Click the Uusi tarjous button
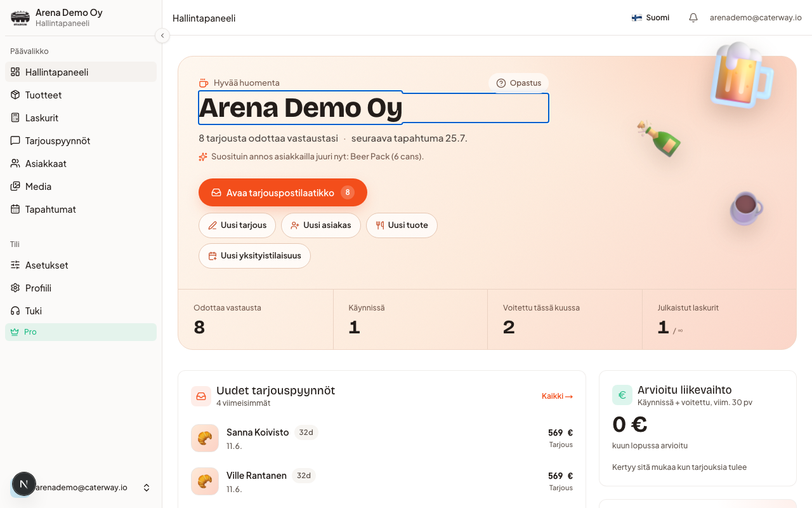This screenshot has width=812, height=508. coord(237,225)
